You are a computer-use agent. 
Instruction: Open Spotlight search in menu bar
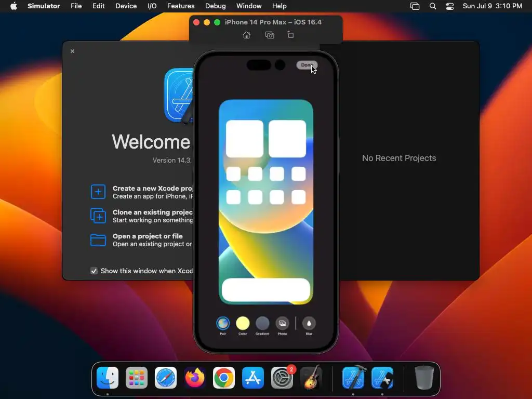[433, 6]
